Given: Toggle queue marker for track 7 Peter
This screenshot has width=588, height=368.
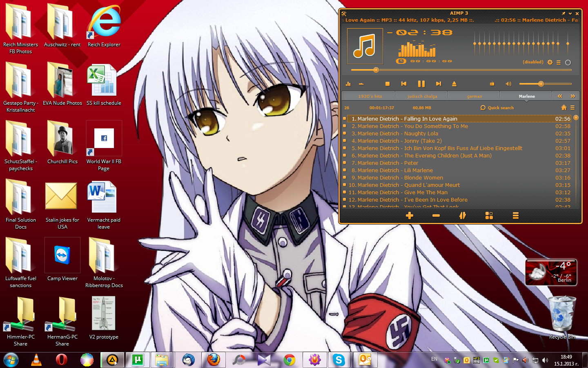Looking at the screenshot, I should pos(345,163).
